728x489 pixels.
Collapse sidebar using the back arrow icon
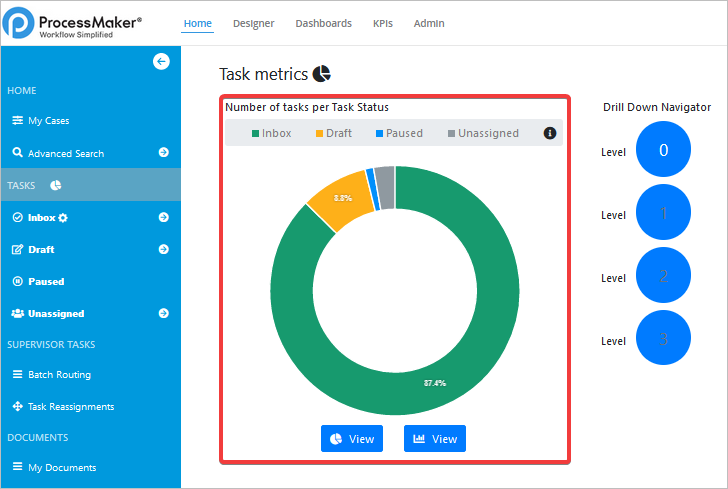[161, 61]
